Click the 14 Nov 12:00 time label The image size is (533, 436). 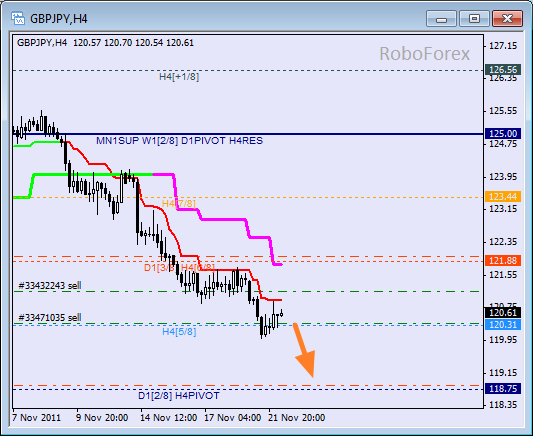click(x=169, y=417)
